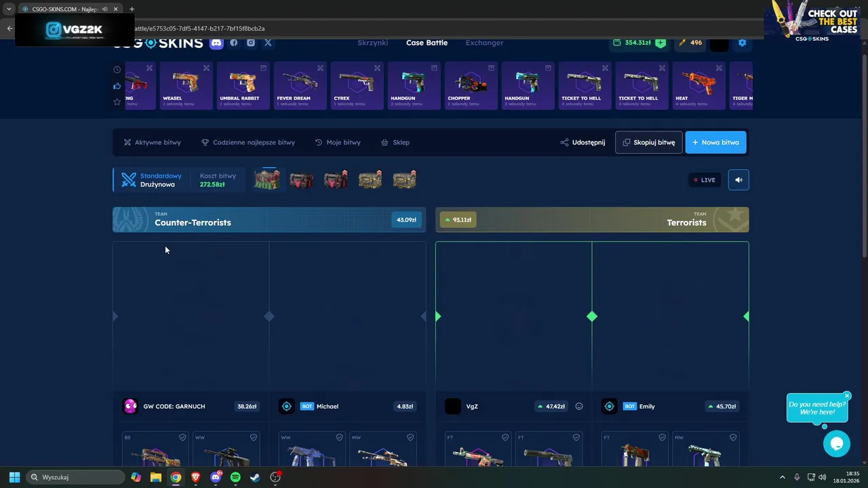Screen dimensions: 868x488
Task: Close the 'Do you need help?' popup
Action: coord(847,396)
